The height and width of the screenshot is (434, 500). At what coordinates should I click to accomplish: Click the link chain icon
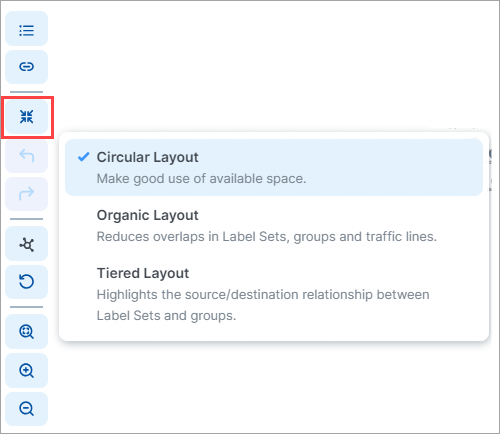pyautogui.click(x=26, y=67)
